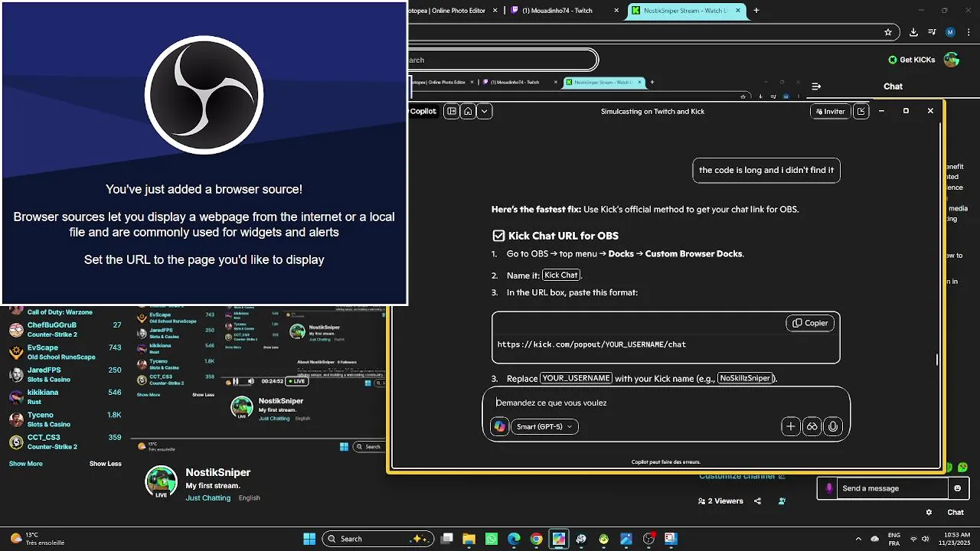The height and width of the screenshot is (551, 980).
Task: Click the plus attach button in Copilot
Action: 791,426
